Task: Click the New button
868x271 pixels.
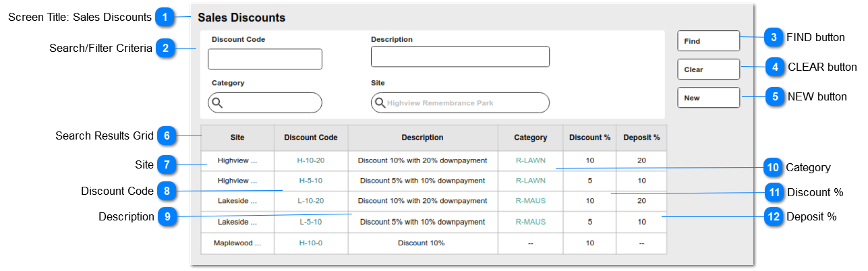Action: click(709, 98)
